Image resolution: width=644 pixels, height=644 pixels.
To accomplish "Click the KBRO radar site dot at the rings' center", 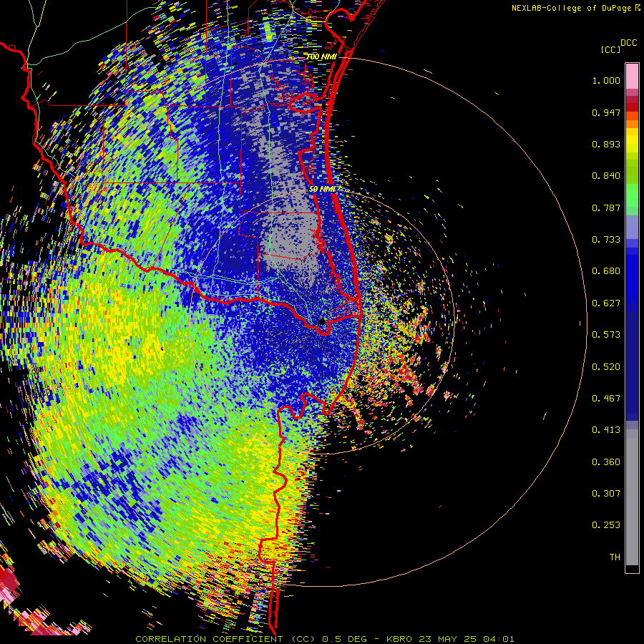I will tap(323, 321).
